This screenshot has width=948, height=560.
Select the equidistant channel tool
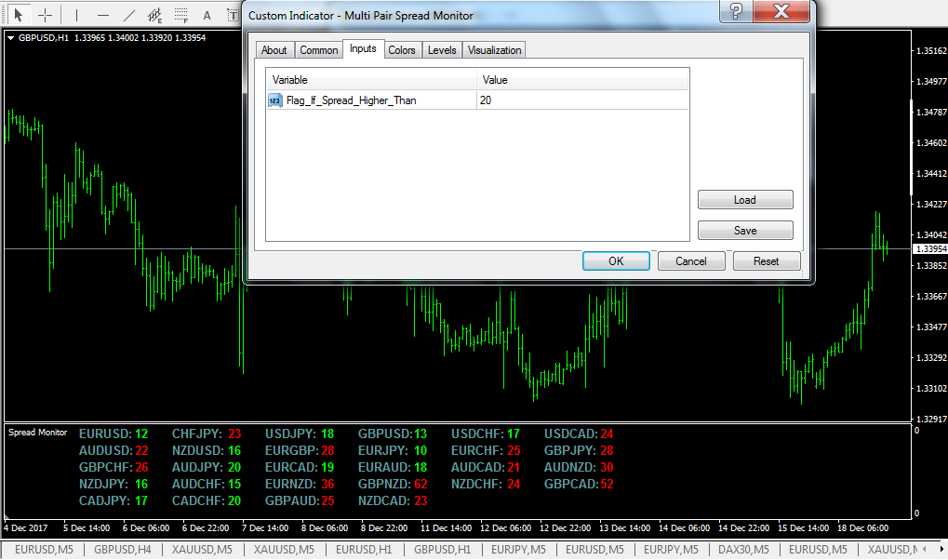pyautogui.click(x=155, y=15)
